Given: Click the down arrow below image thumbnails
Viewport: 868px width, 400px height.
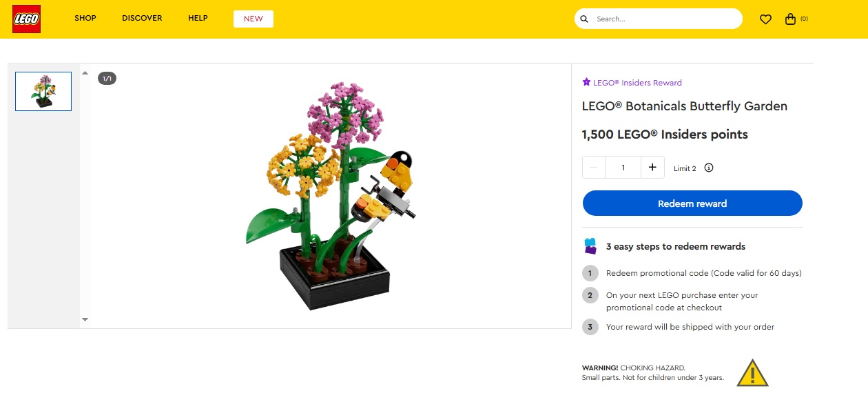Looking at the screenshot, I should coord(85,319).
